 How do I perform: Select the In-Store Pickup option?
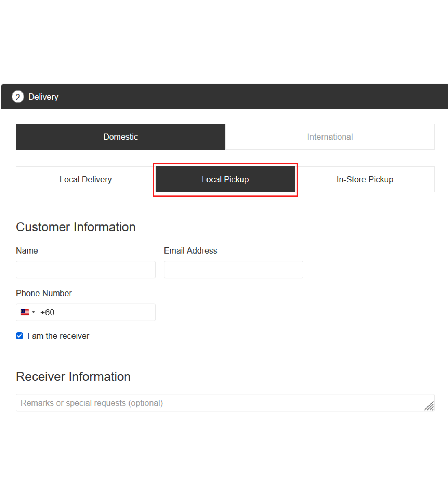click(365, 179)
